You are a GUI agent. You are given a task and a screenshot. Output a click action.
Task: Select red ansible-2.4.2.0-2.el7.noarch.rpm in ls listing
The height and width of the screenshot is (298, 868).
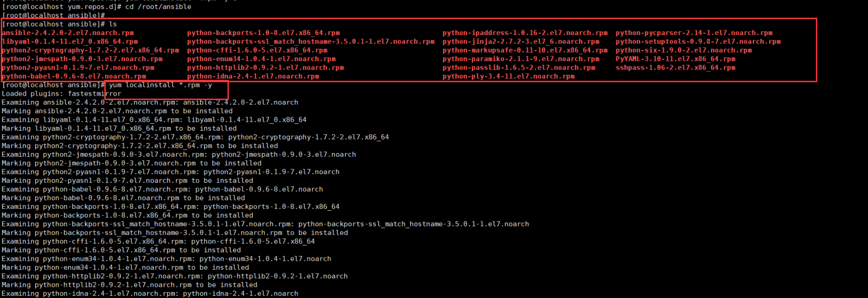click(x=68, y=33)
